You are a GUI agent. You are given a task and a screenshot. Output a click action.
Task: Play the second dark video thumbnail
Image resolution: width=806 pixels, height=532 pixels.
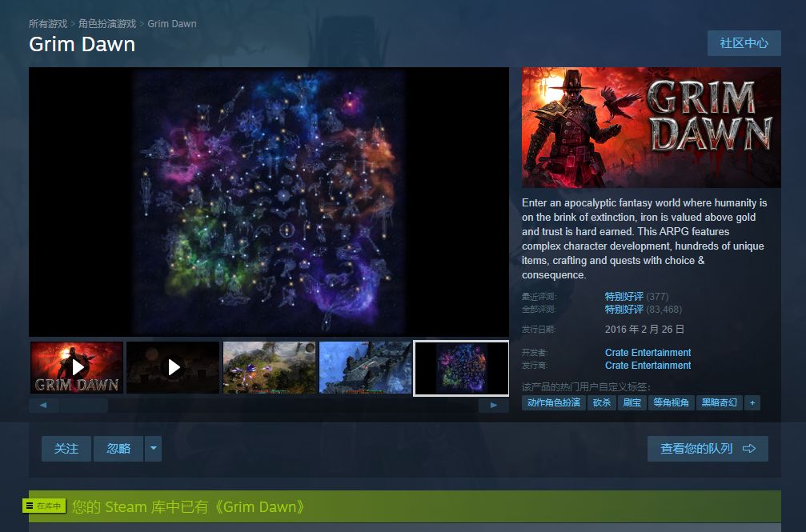click(173, 367)
